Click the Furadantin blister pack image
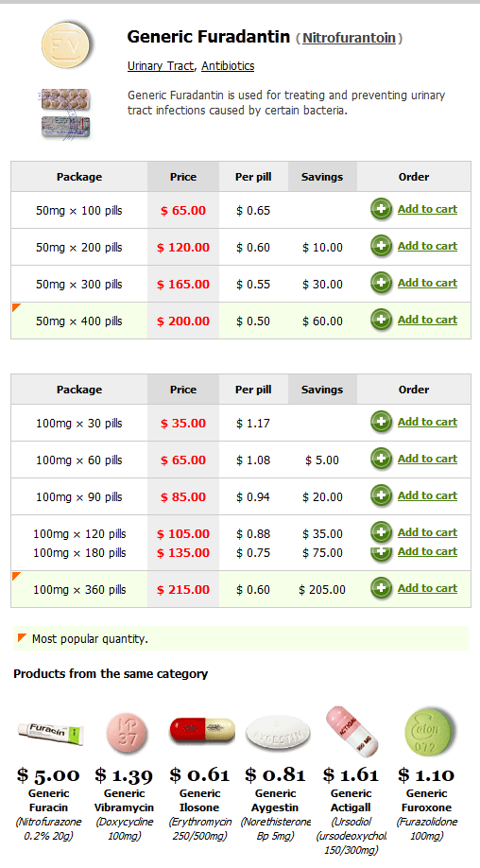 point(65,113)
